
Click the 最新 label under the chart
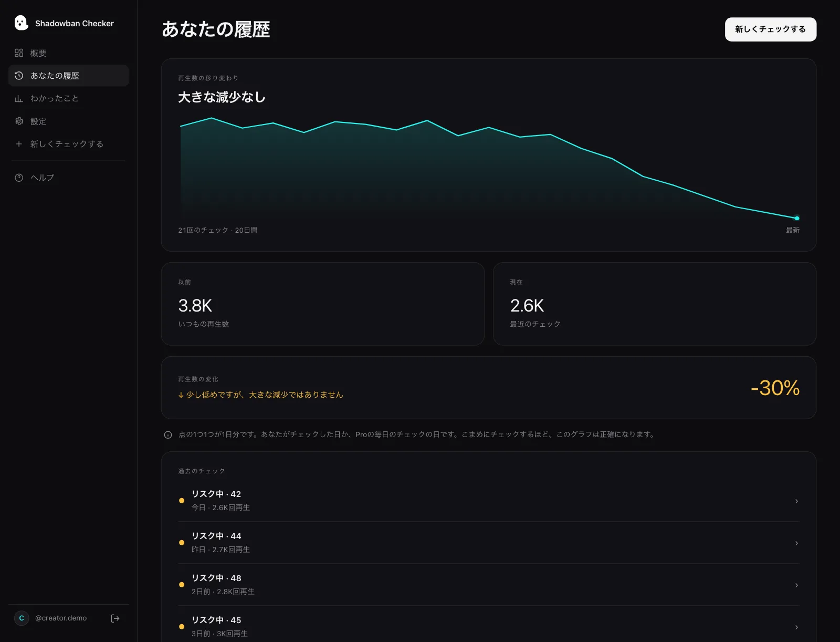click(x=793, y=230)
